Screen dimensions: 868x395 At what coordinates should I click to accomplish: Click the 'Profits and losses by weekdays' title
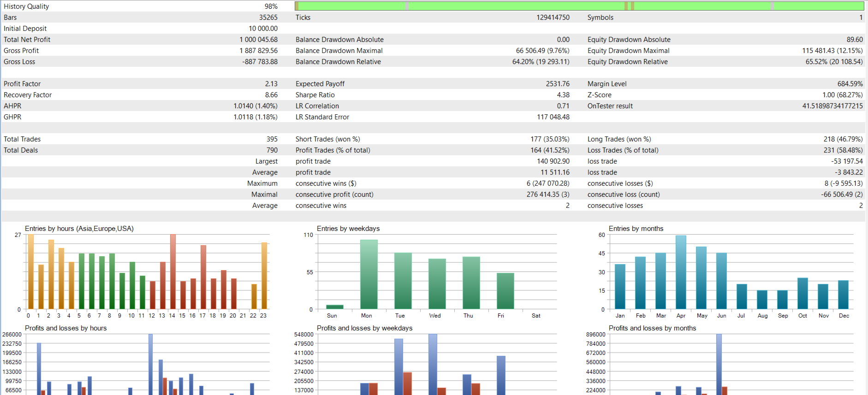tap(364, 328)
